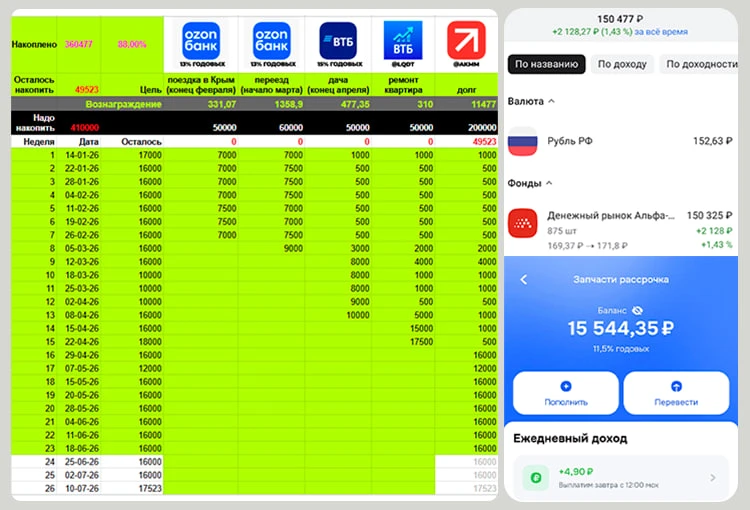Select the переезд (начало марта) goal header
Image resolution: width=750 pixels, height=510 pixels.
coord(271,85)
